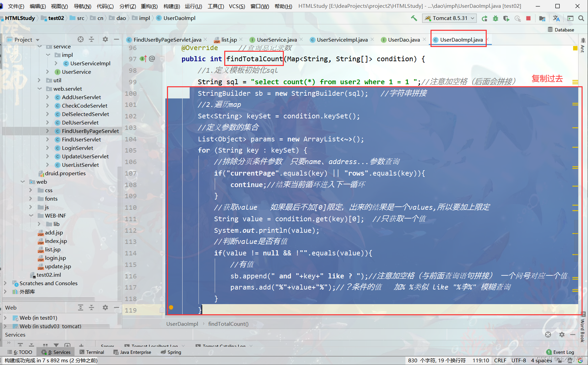Screen dimensions: 588x365
Task: Toggle the 8: Services tool window
Action: pos(56,352)
